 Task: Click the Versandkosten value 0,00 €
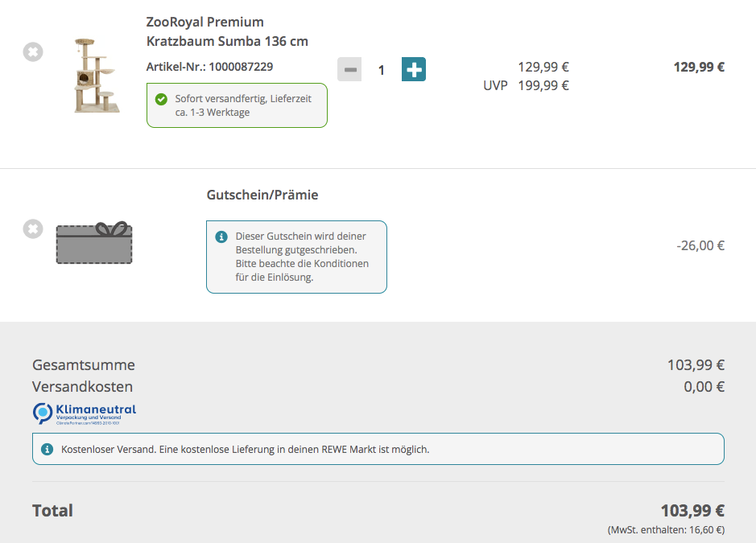pos(704,387)
